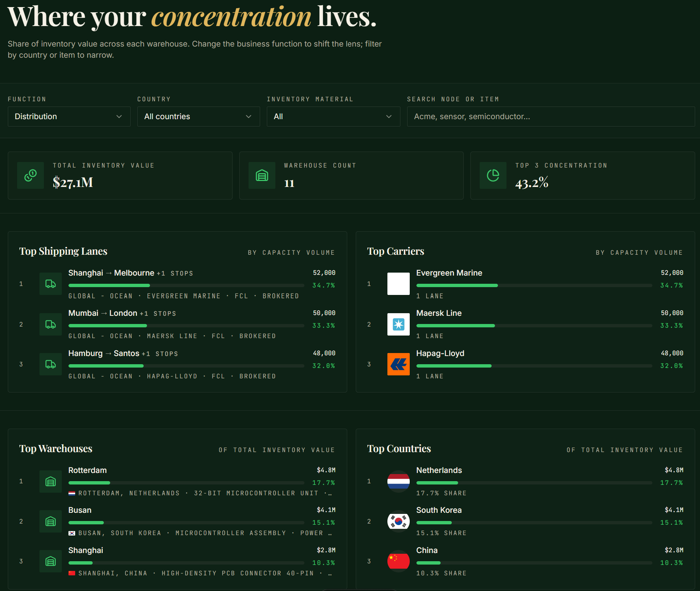This screenshot has width=700, height=591.
Task: Click the South Korea country name
Action: point(439,510)
